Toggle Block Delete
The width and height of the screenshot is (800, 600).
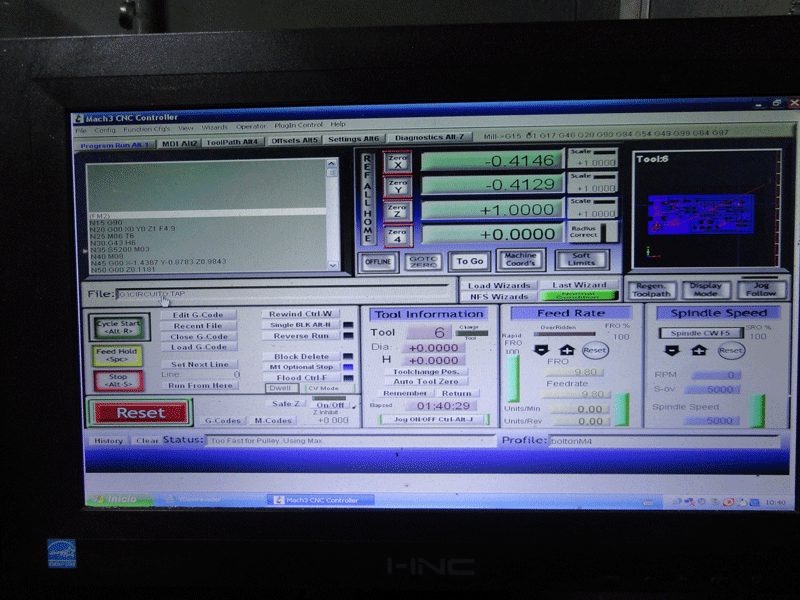[301, 356]
